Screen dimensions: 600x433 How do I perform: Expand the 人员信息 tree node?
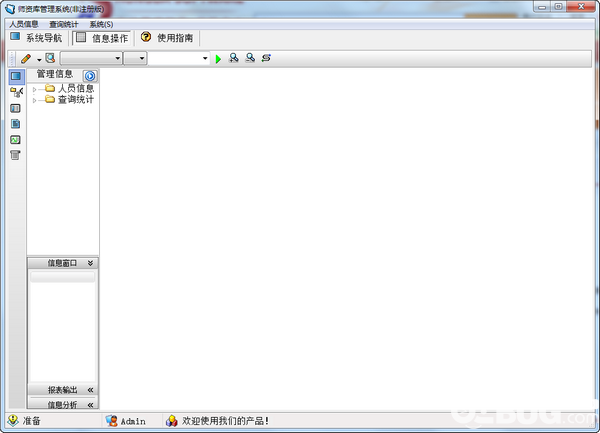coord(34,90)
